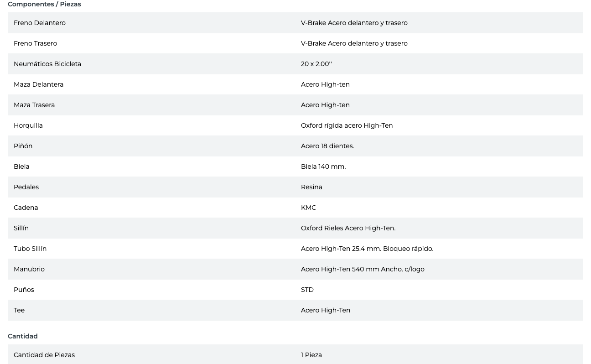Click the "Horquilla" row label
Screen dimensions: 591x364
tap(28, 125)
